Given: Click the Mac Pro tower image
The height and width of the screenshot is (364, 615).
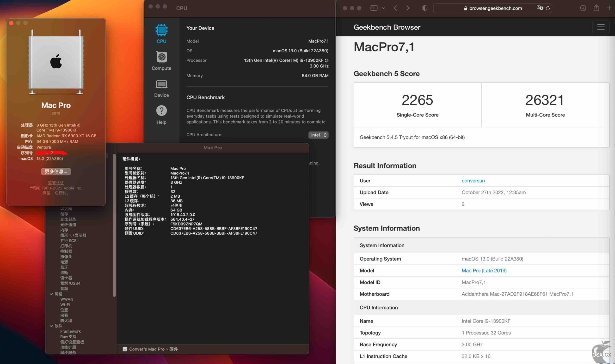Looking at the screenshot, I should click(x=56, y=62).
